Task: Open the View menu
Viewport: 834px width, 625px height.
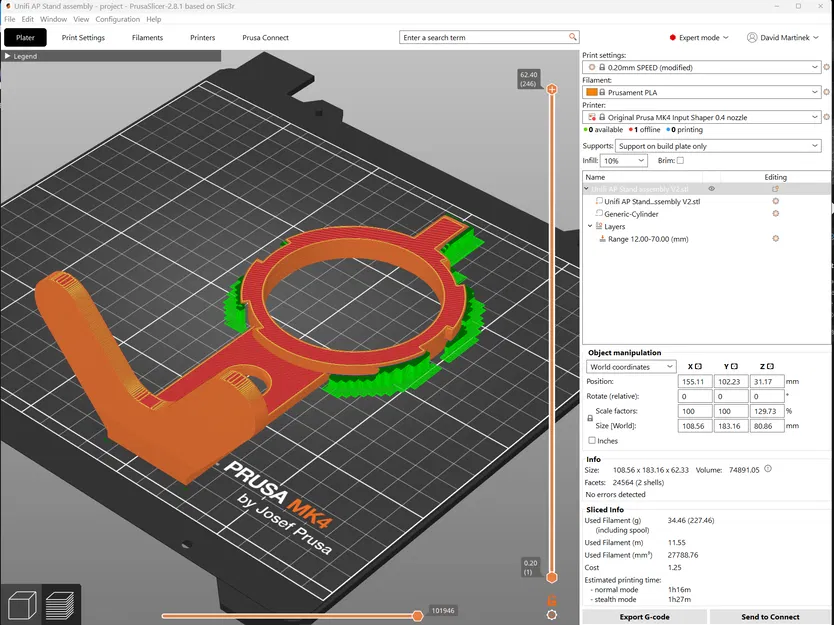Action: click(x=81, y=19)
